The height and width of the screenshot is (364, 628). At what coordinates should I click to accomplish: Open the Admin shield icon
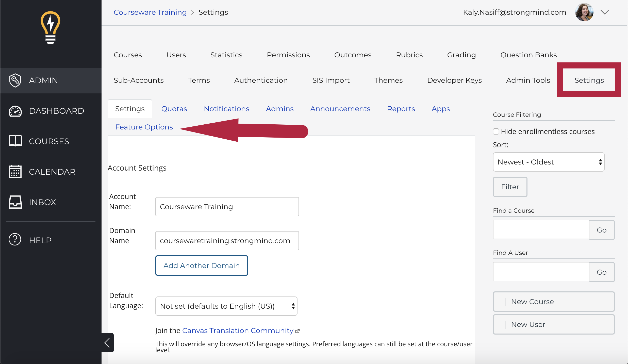coord(15,80)
